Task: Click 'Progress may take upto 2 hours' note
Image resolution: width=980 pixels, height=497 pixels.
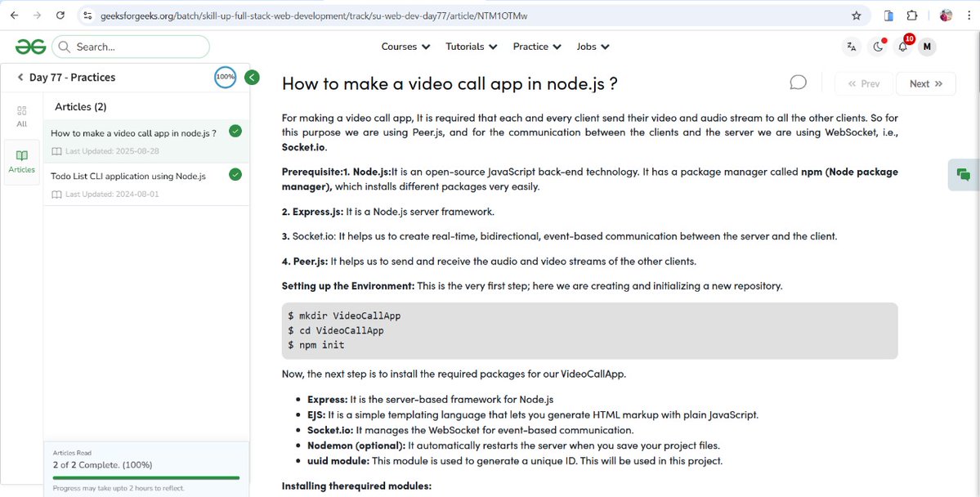Action: 119,488
